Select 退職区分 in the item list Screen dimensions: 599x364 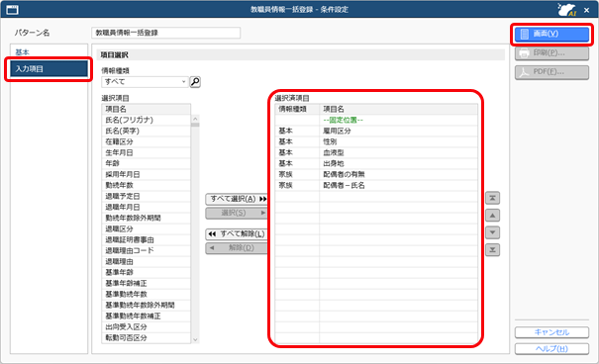[146, 228]
